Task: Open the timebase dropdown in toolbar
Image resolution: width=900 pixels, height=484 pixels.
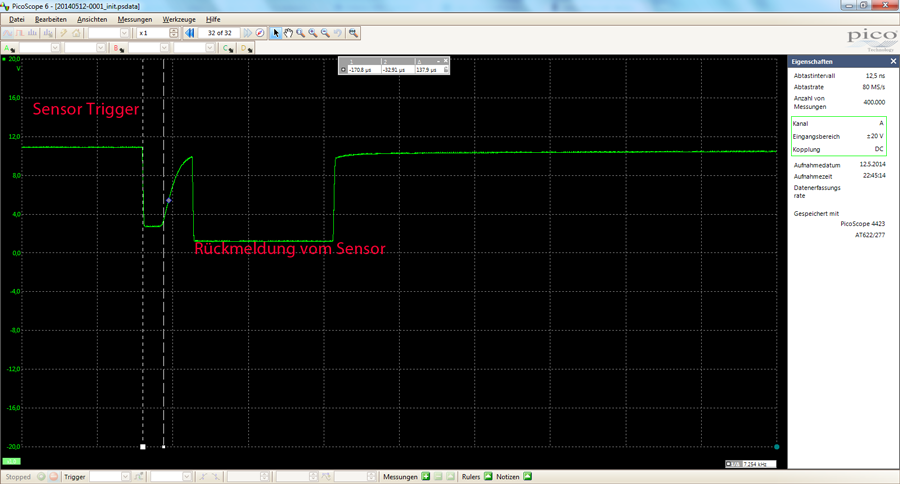Action: point(124,33)
